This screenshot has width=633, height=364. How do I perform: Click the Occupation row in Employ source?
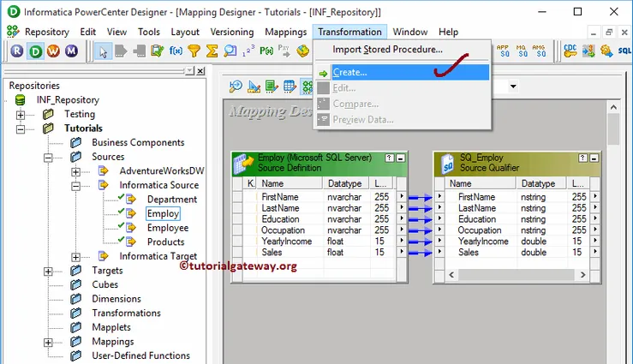click(319, 230)
